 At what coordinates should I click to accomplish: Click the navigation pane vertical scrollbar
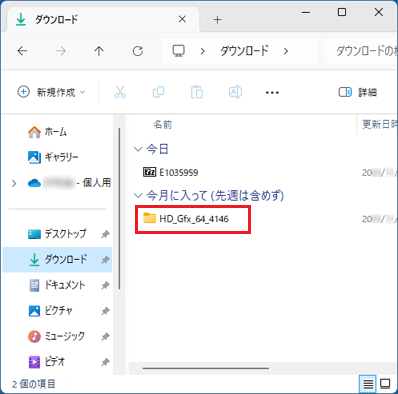[119, 208]
